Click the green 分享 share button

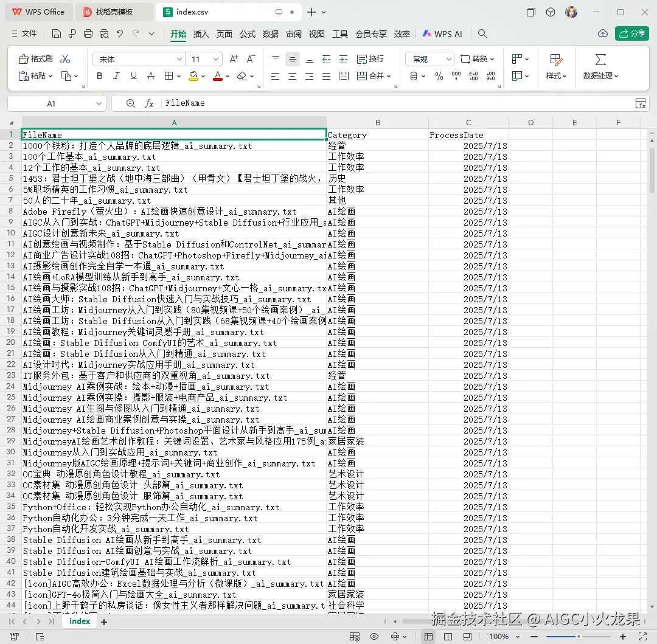pyautogui.click(x=632, y=33)
